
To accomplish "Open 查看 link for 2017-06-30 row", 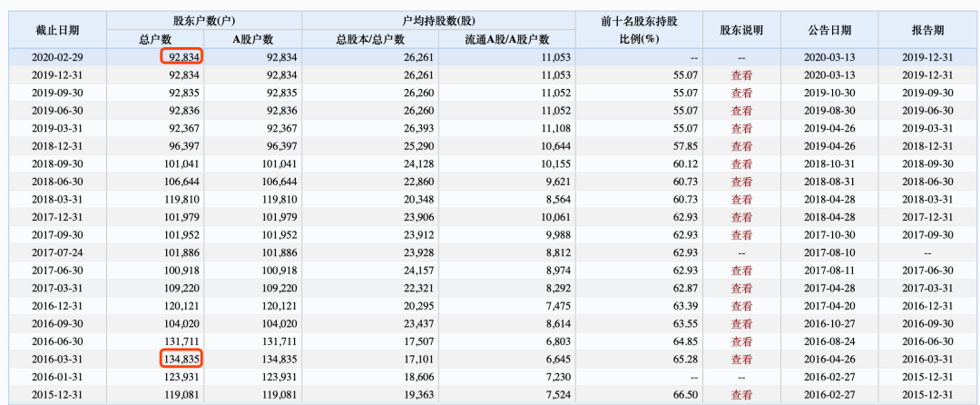I will (x=741, y=271).
